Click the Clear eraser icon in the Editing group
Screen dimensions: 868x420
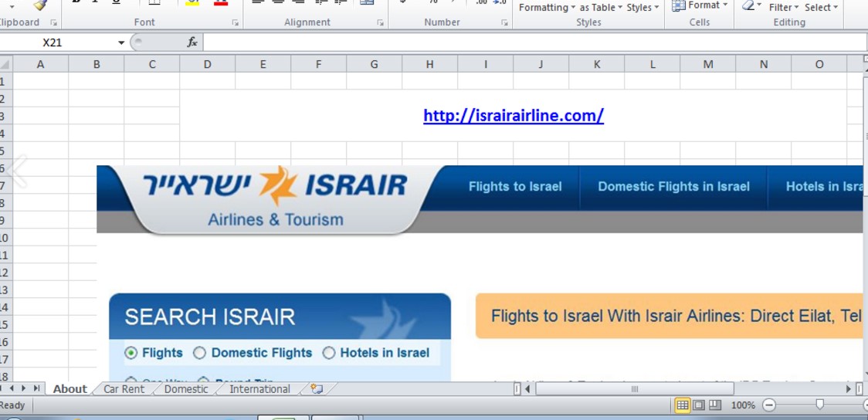click(x=748, y=5)
